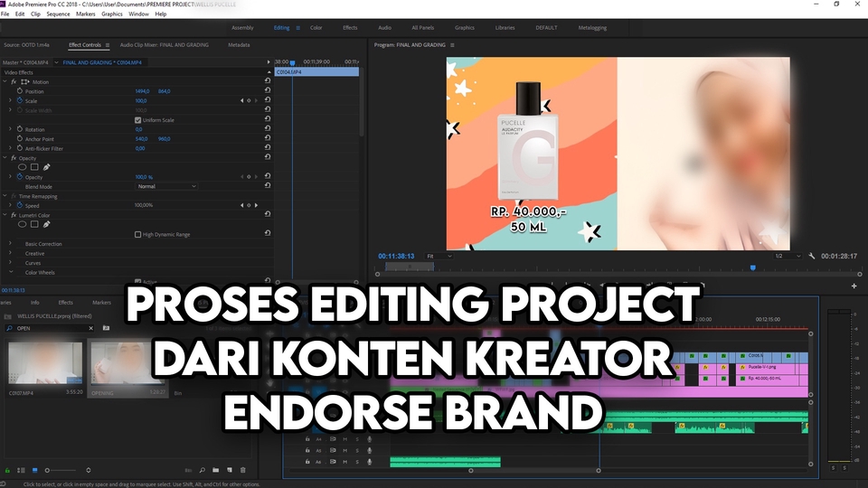This screenshot has width=868, height=488.
Task: Toggle Scale animation stopwatch
Action: point(19,100)
